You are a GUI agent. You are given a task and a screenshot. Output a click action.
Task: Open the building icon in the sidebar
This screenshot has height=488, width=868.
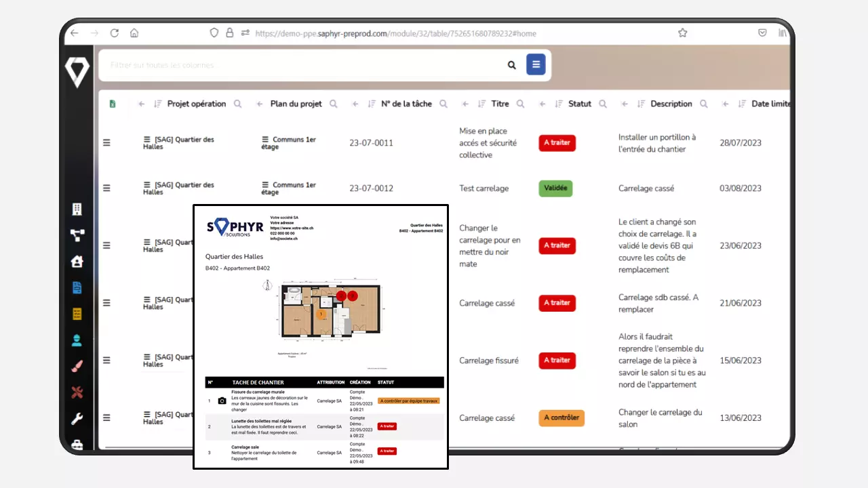[77, 209]
